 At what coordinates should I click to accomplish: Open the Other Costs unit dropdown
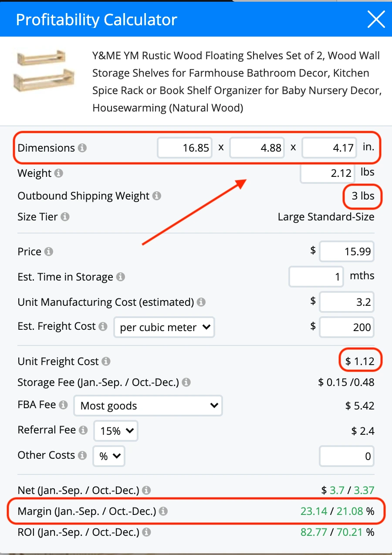point(109,456)
